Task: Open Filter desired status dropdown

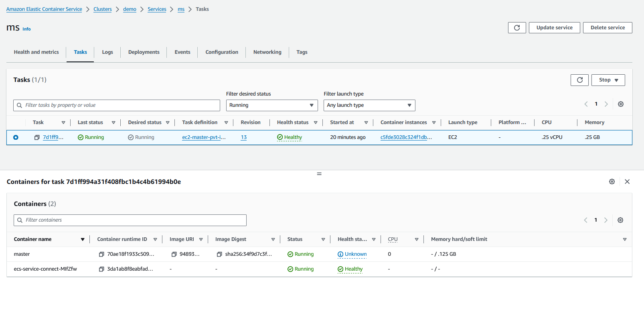Action: [272, 105]
